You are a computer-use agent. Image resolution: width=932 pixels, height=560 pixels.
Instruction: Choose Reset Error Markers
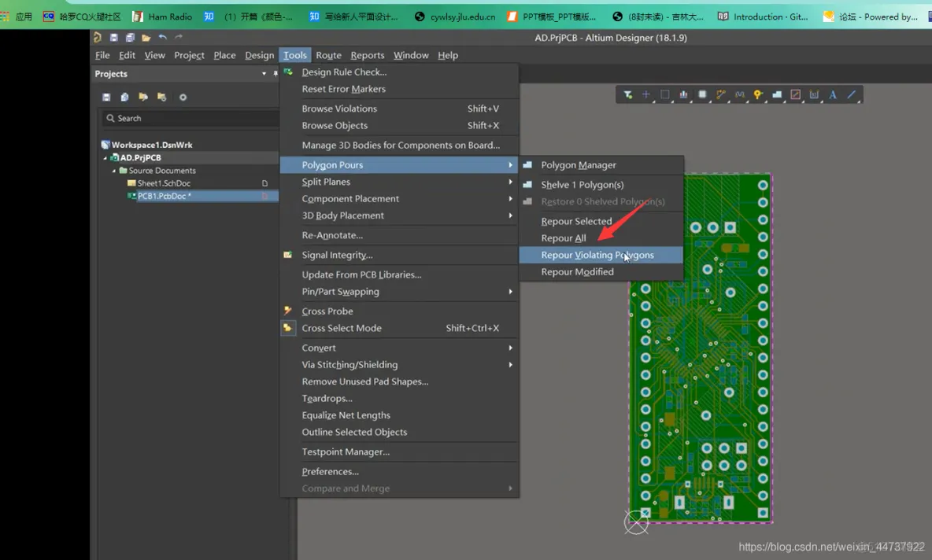(399, 89)
